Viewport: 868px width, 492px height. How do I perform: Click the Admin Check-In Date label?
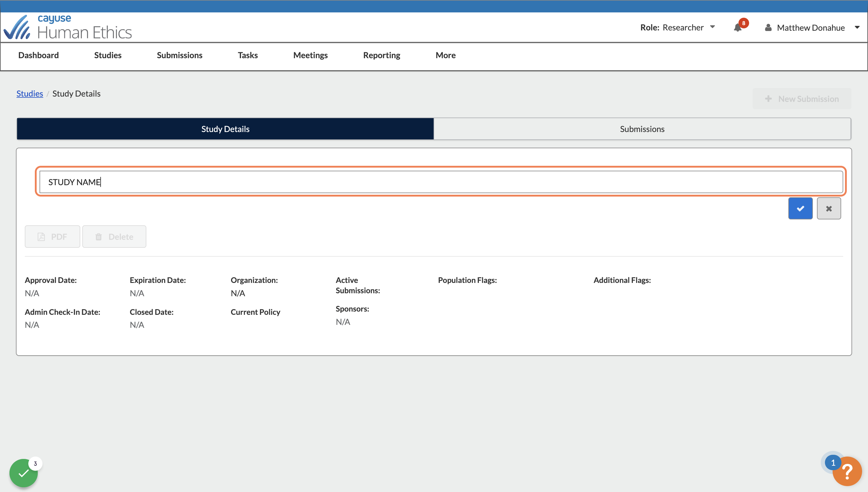coord(63,312)
